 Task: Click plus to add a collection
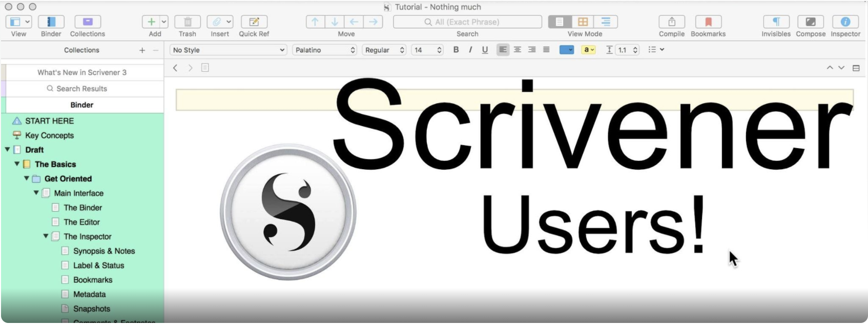[x=142, y=50]
